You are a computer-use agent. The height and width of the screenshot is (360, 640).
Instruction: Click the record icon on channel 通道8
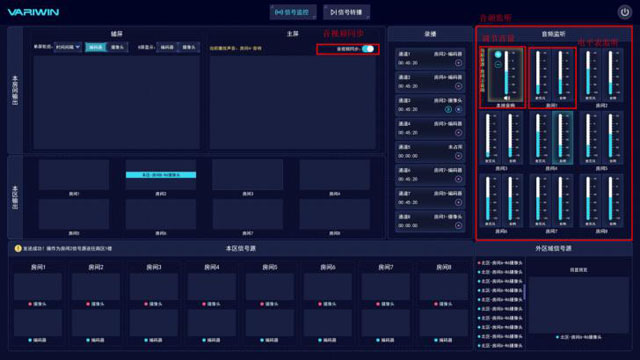click(458, 226)
